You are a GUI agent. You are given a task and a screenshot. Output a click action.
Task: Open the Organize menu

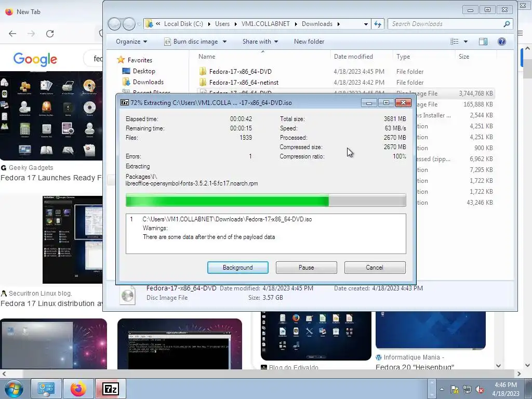131,42
